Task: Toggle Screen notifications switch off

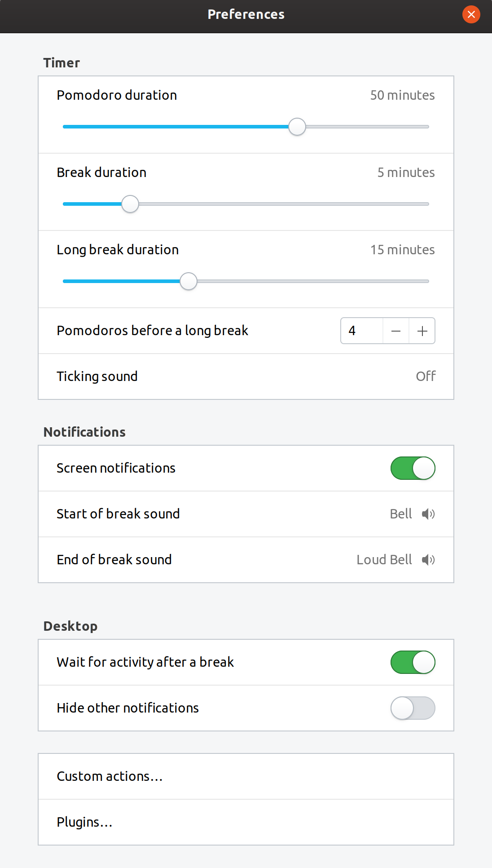Action: tap(413, 468)
